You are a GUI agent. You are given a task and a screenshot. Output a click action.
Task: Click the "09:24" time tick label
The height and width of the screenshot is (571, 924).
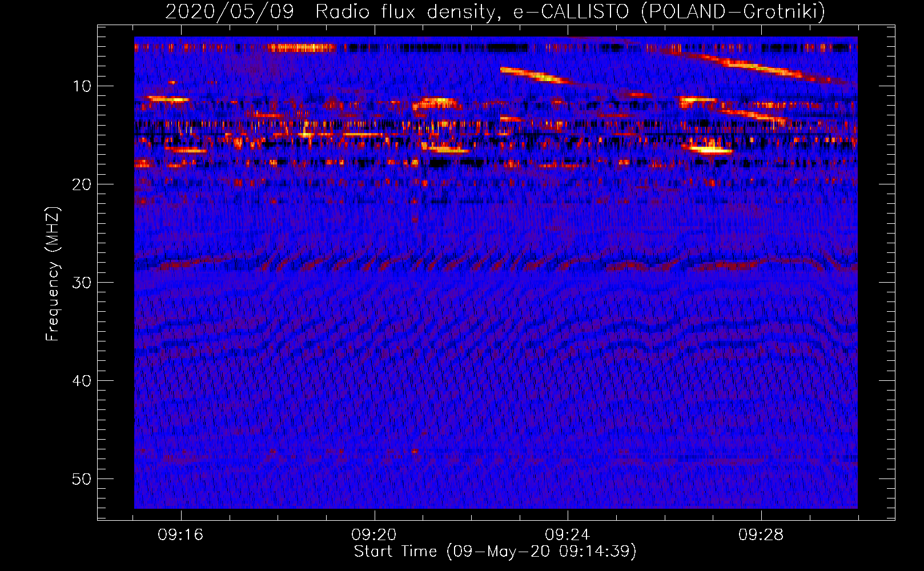(x=568, y=535)
